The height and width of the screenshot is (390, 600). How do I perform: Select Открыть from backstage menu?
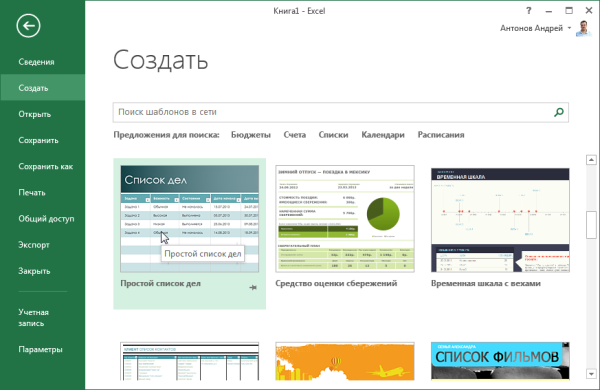pyautogui.click(x=35, y=114)
